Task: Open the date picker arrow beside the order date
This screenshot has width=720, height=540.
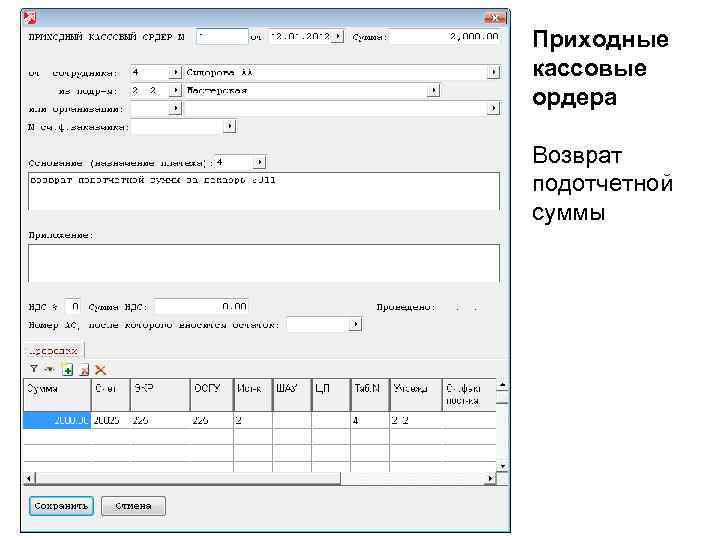Action: click(x=338, y=36)
